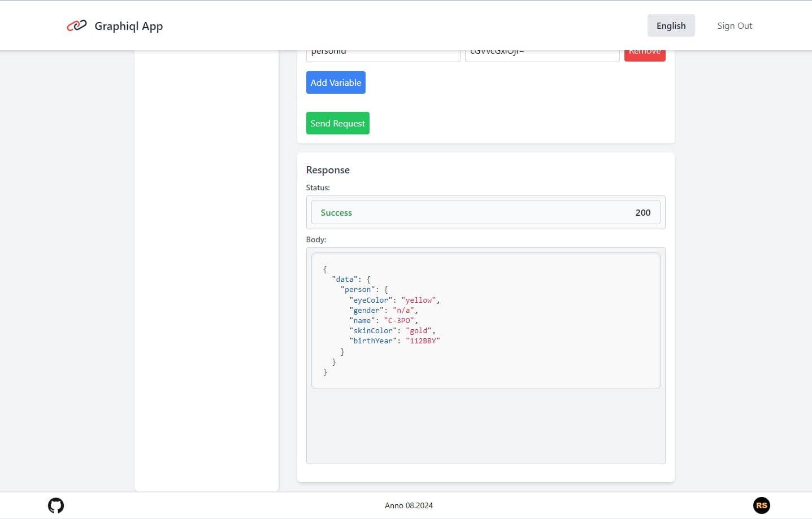Click the "gold" skinColor value

click(419, 330)
